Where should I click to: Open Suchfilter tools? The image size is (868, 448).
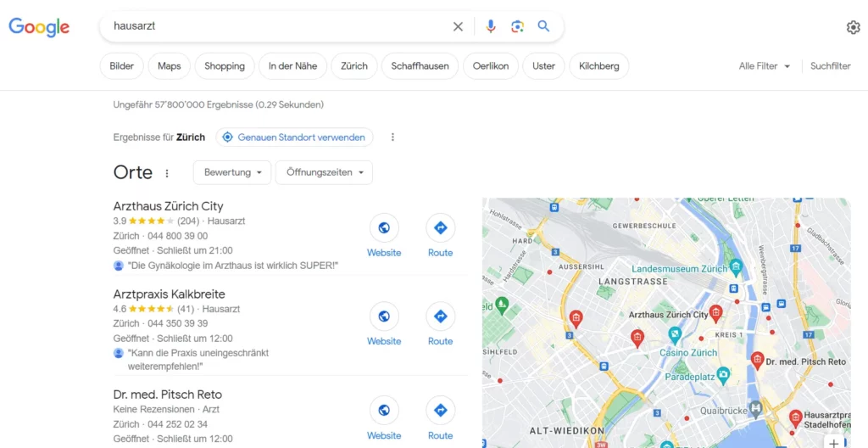pos(831,66)
